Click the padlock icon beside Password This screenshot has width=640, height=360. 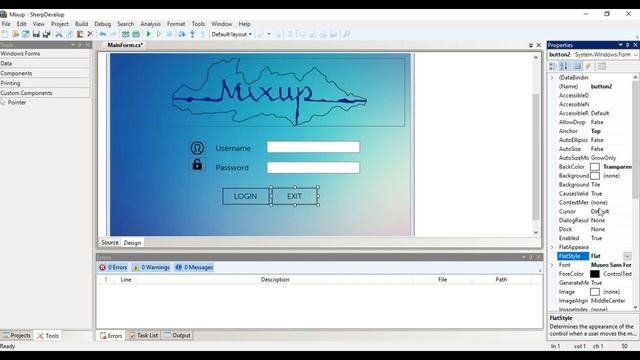[197, 164]
